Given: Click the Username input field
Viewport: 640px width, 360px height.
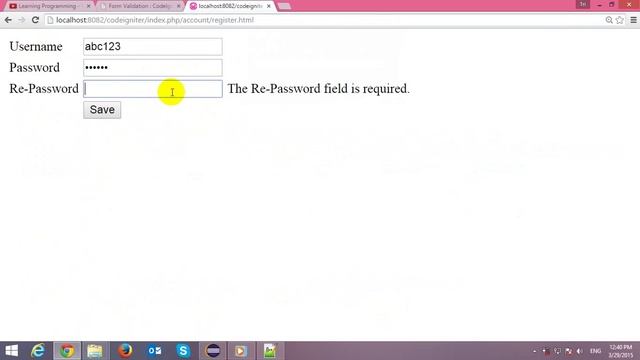Looking at the screenshot, I should point(153,47).
